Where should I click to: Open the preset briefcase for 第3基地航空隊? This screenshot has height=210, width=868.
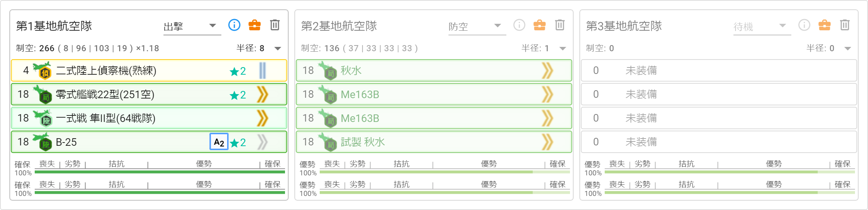click(825, 25)
